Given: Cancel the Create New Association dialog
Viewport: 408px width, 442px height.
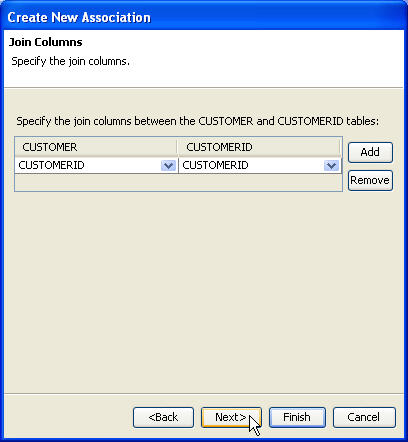Looking at the screenshot, I should (x=364, y=417).
